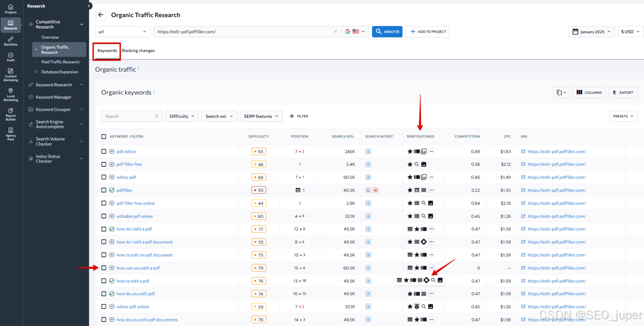Open the Search vol. filter dropdown
644x326 pixels.
219,116
